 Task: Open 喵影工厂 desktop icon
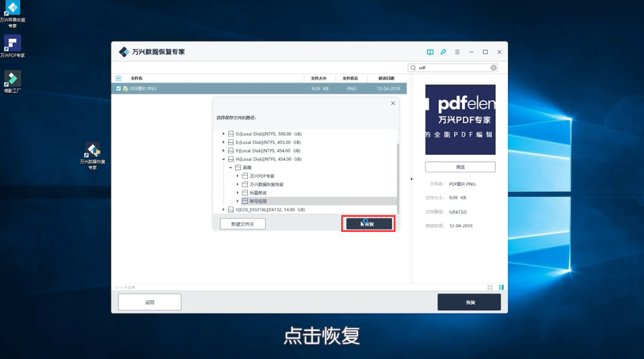12,78
